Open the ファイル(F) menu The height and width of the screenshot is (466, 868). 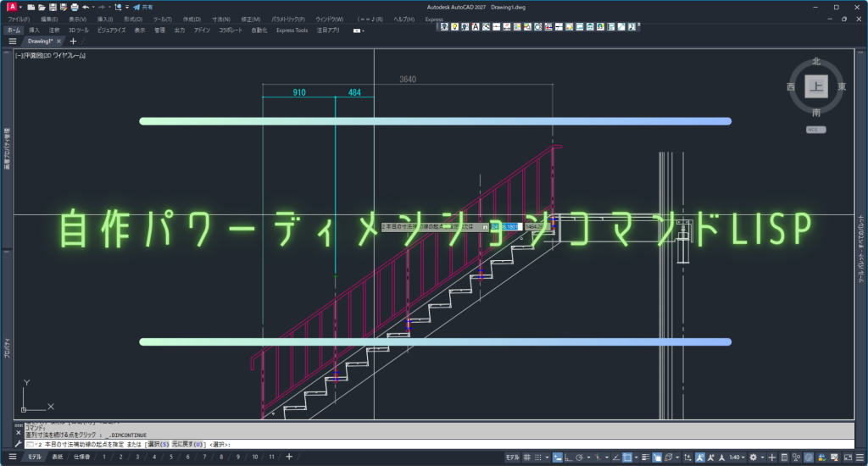(19, 19)
